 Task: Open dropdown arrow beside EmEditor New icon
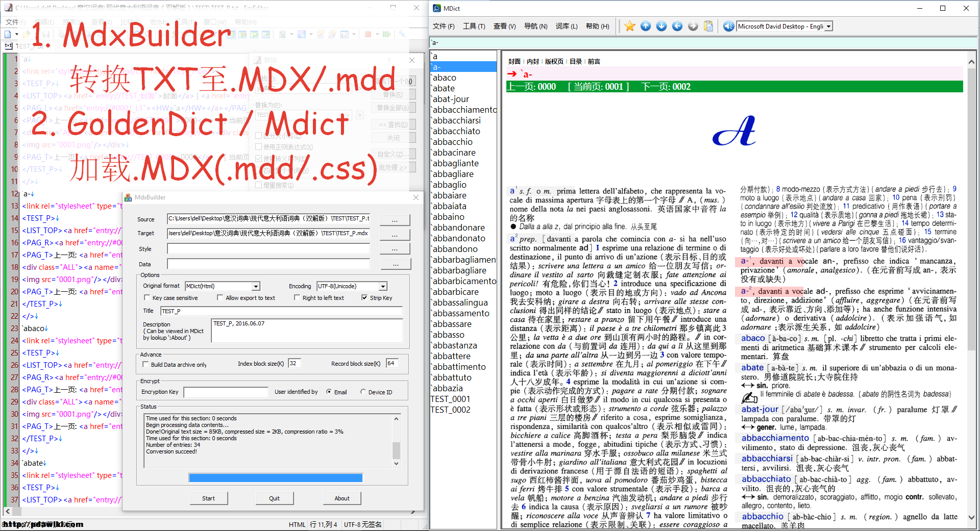tap(17, 34)
